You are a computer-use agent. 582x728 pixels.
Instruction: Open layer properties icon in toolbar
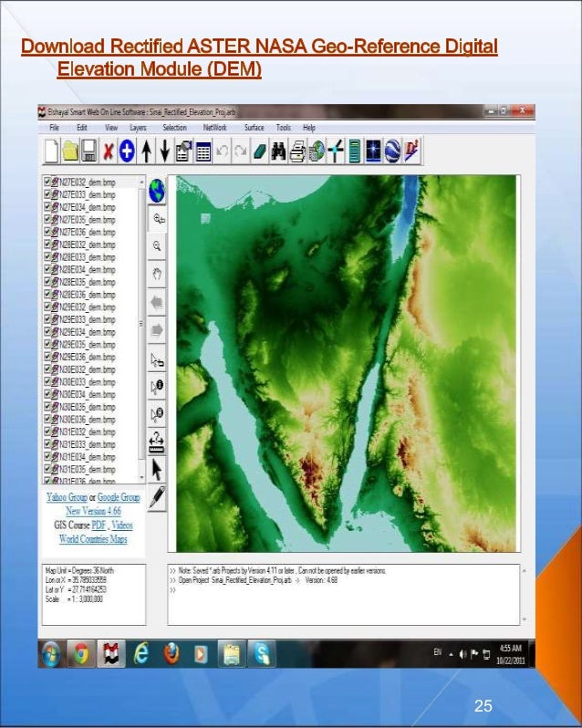(x=183, y=151)
